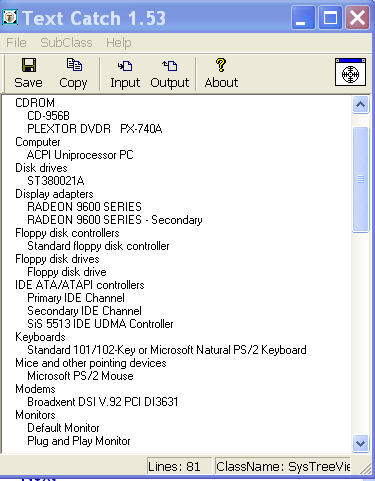Click the Copy toolbar icon
The height and width of the screenshot is (481, 375).
click(74, 65)
